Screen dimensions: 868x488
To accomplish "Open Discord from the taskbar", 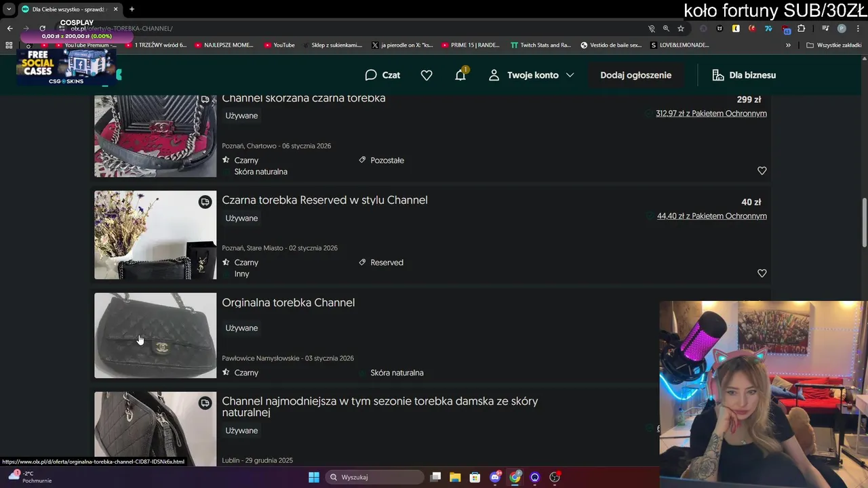I will [495, 477].
